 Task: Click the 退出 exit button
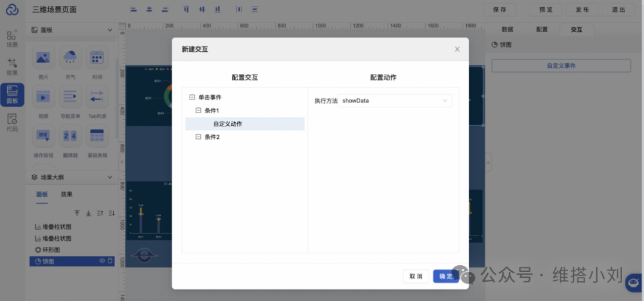point(618,10)
